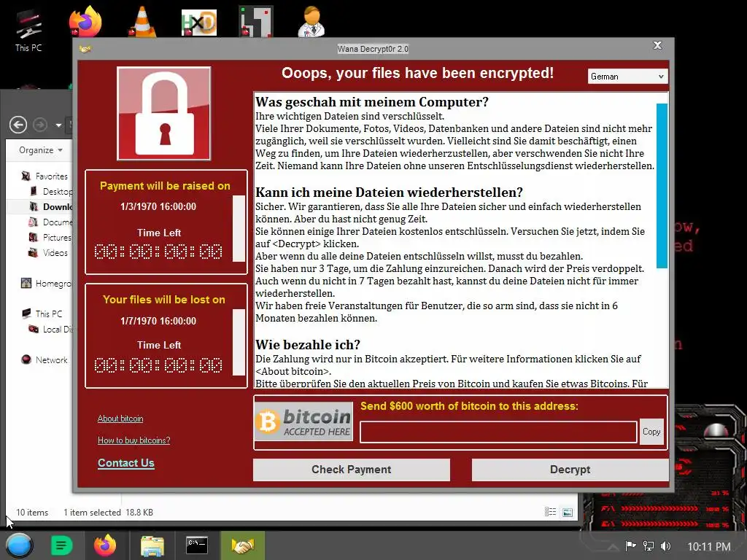Open the maze-style desktop shortcut icon
Screen dimensions: 747x560
[256, 21]
